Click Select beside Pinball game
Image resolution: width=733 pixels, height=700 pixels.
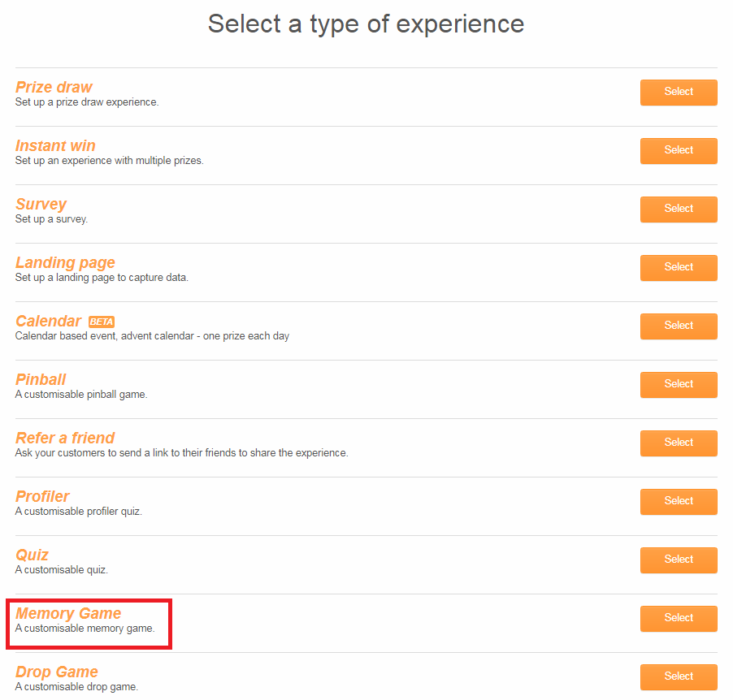click(x=678, y=384)
